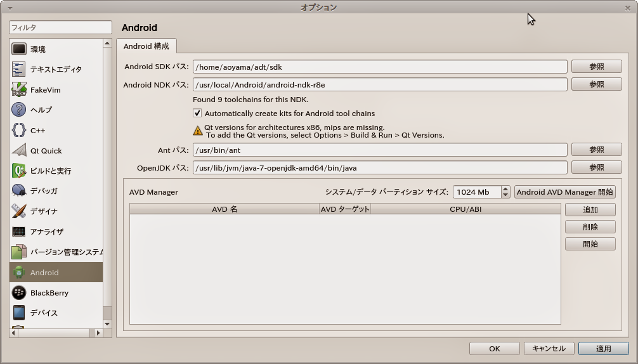Click the 'AVD Manager' label

tap(153, 192)
